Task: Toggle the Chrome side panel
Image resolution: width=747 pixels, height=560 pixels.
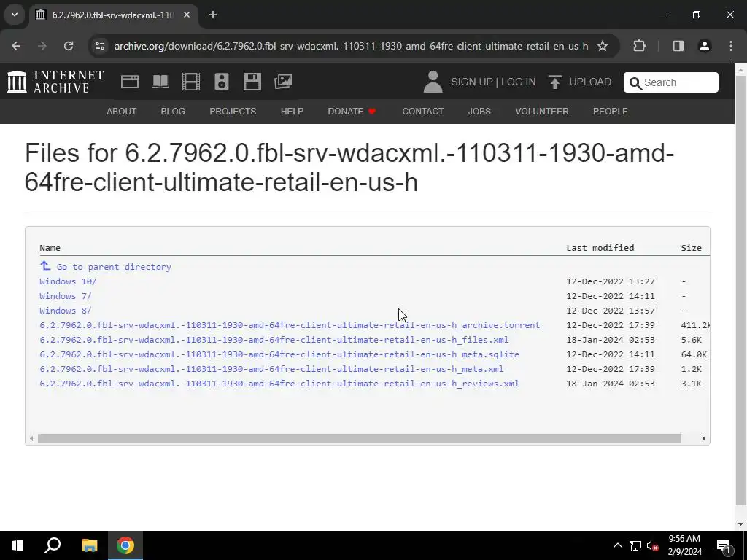Action: point(678,46)
